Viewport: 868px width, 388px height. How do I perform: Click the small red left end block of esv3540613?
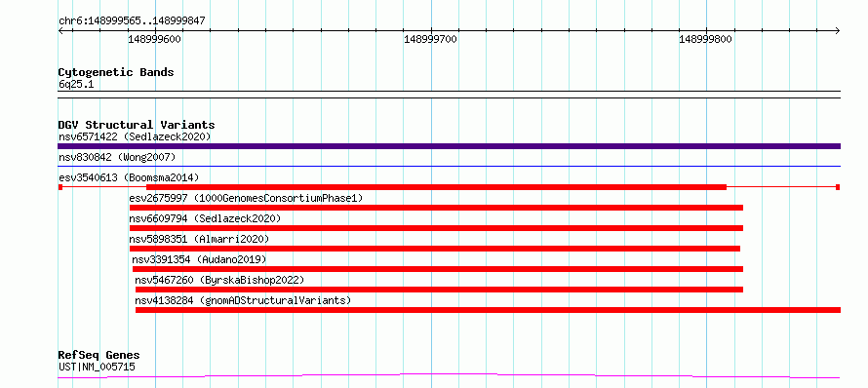pyautogui.click(x=60, y=187)
